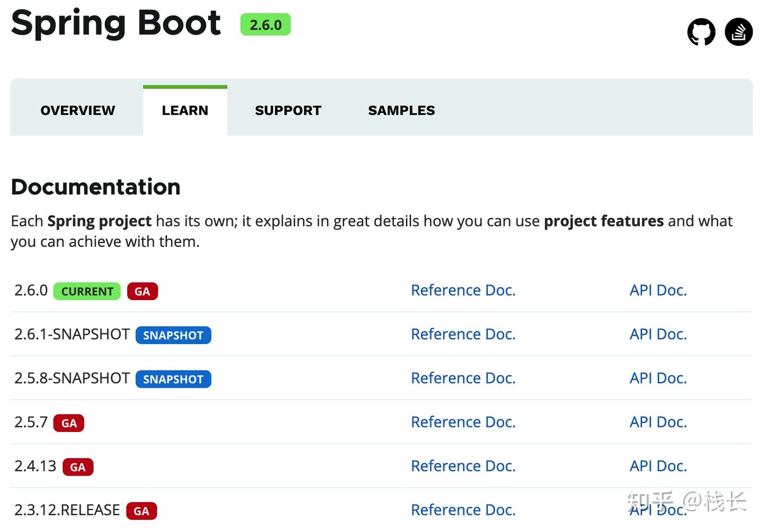Image resolution: width=766 pixels, height=532 pixels.
Task: Open API Doc. for 2.5.8-SNAPSHOT
Action: (658, 378)
